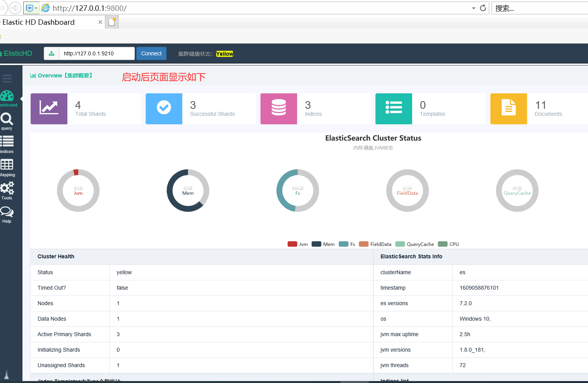Image resolution: width=588 pixels, height=383 pixels.
Task: Click the Total Shards chart icon
Action: (x=49, y=109)
